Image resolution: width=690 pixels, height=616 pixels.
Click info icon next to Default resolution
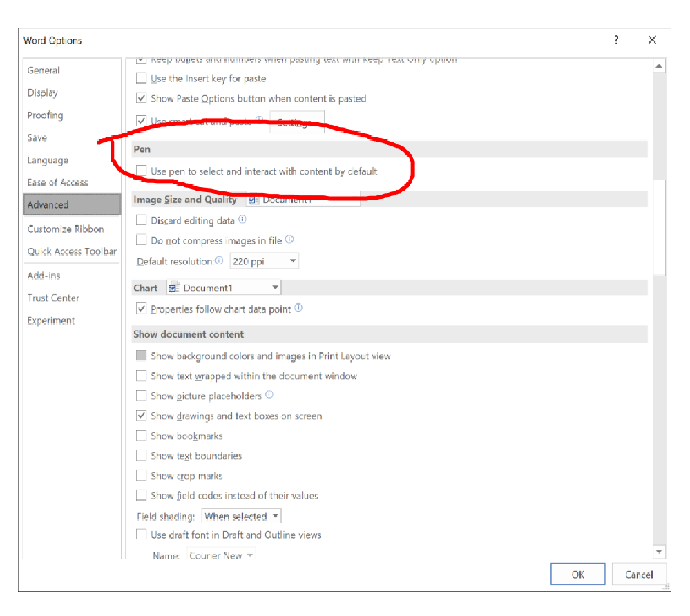click(x=219, y=260)
